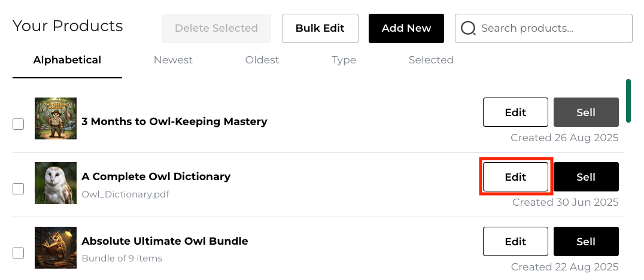This screenshot has width=644, height=280.
Task: Select the 3 Months to Owl-Keeping Mastery checkbox
Action: (x=19, y=124)
